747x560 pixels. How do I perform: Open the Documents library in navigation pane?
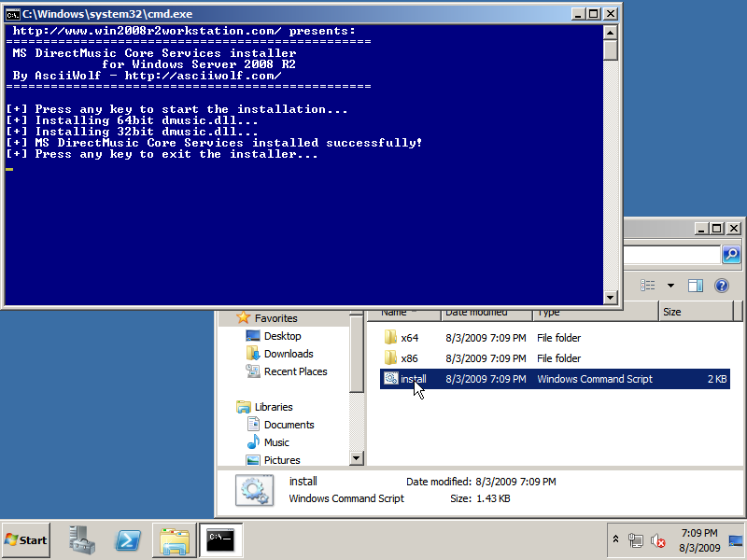pos(289,425)
